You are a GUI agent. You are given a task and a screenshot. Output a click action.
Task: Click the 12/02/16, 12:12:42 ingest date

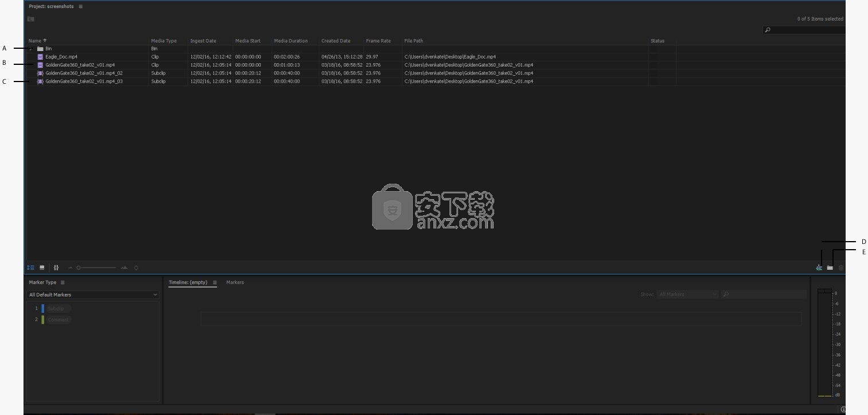pyautogui.click(x=211, y=57)
